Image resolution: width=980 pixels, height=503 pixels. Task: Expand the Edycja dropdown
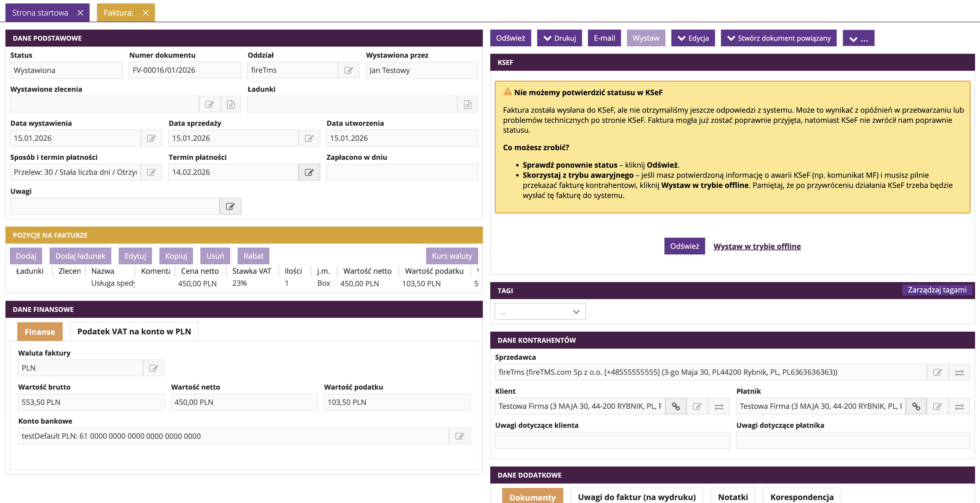(693, 38)
